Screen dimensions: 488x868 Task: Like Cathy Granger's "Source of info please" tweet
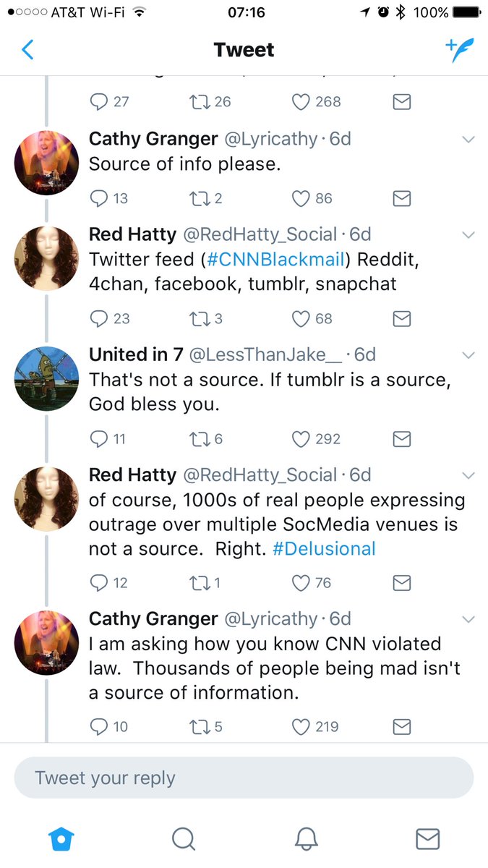301,198
